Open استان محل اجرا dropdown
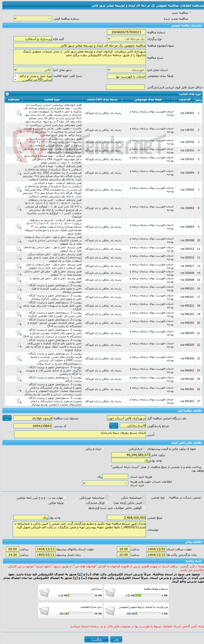This screenshot has width=204, height=644. coord(126,70)
